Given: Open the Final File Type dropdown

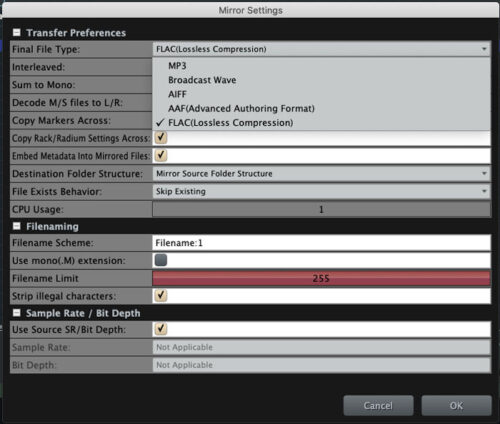Looking at the screenshot, I should tap(321, 49).
